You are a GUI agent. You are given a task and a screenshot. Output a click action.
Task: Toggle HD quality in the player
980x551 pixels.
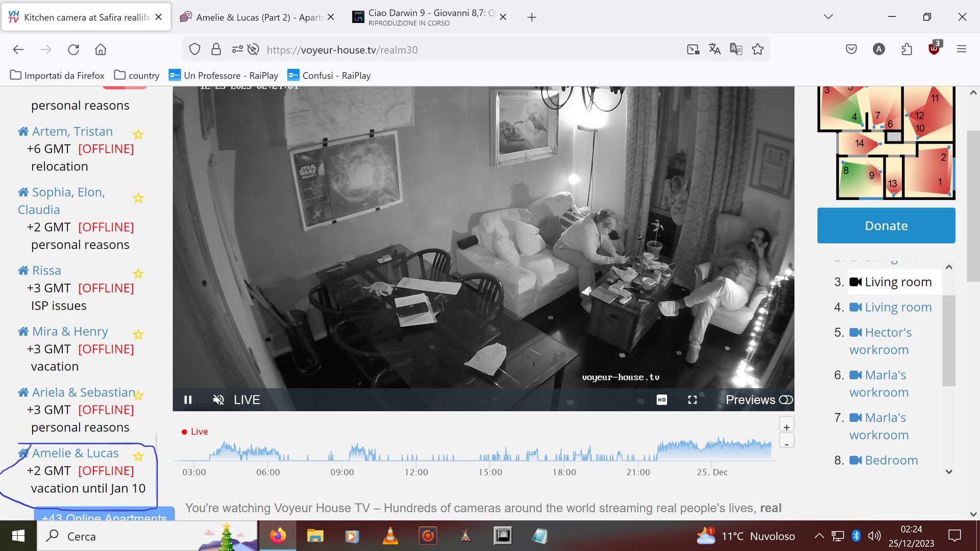(x=661, y=399)
